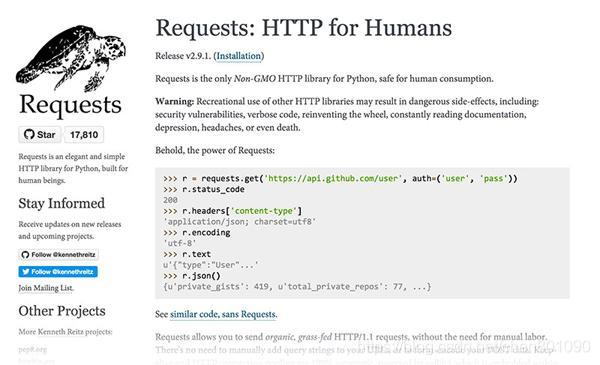
Task: Click the 'https://api.github.com/user' string in code
Action: click(333, 178)
